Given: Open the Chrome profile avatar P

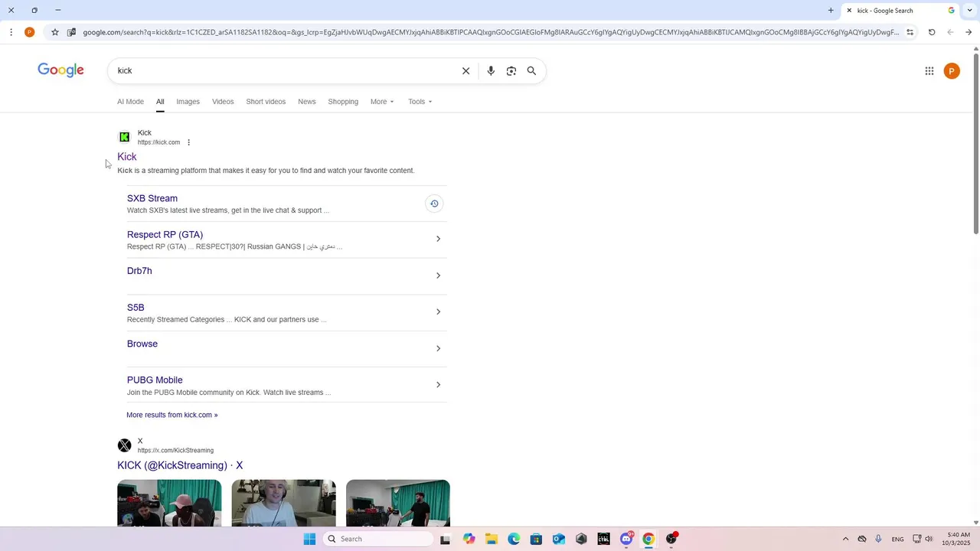Looking at the screenshot, I should [29, 32].
